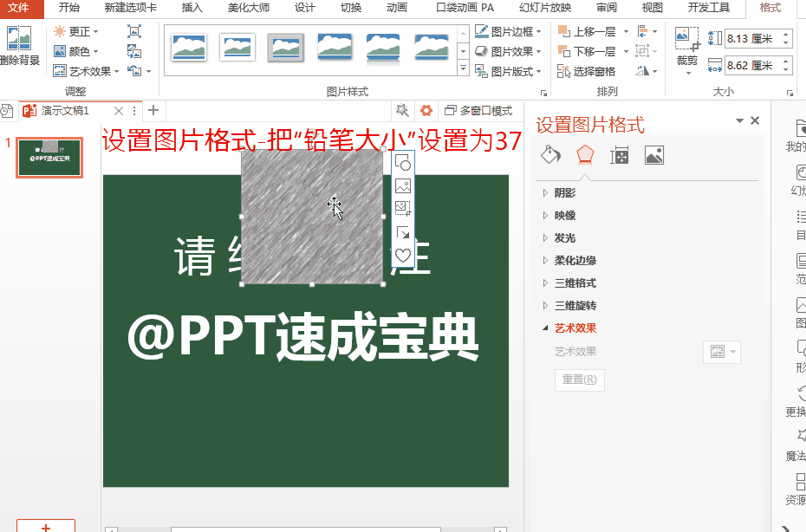Switch to the 插入 (Insert) tab

192,8
